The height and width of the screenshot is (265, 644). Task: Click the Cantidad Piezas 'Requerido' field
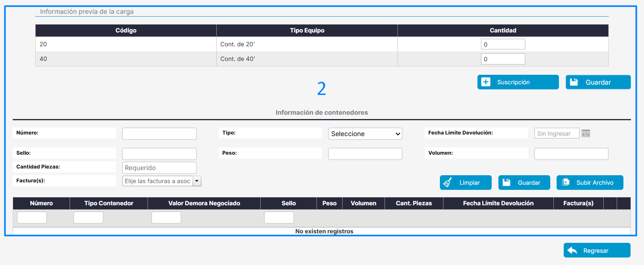click(x=159, y=168)
